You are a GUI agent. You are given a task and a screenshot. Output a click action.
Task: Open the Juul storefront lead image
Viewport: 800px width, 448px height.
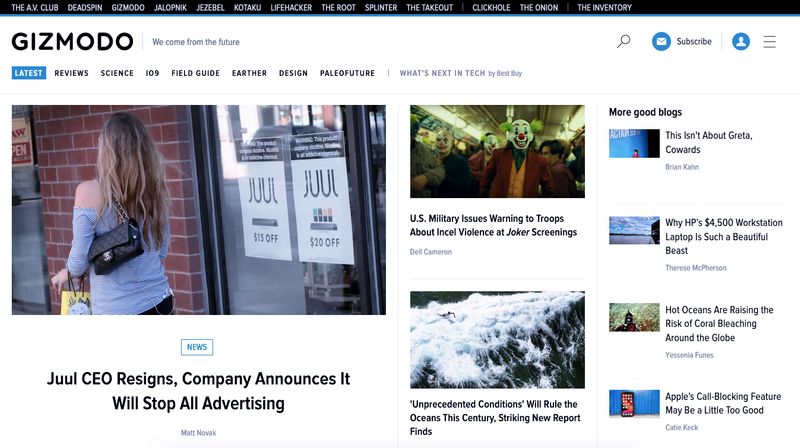click(x=199, y=210)
